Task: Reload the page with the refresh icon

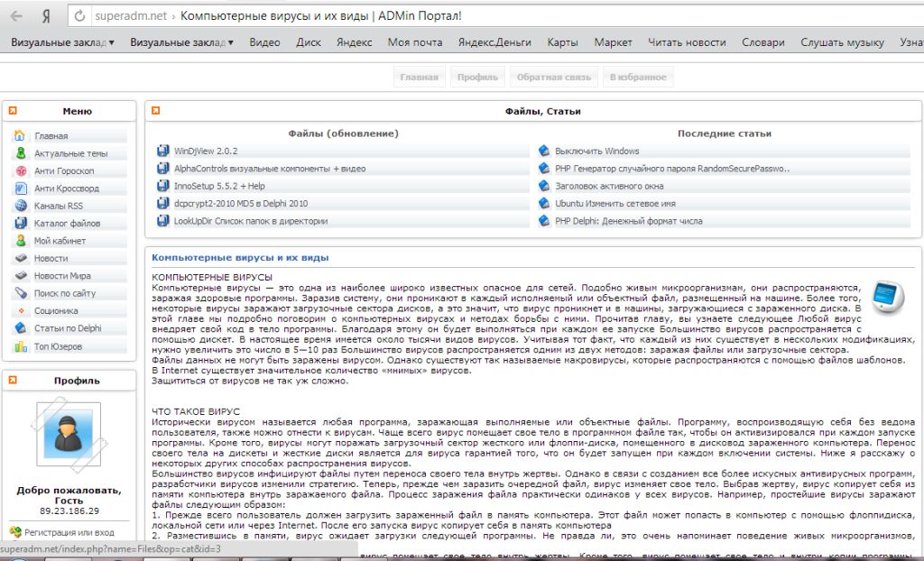Action: (79, 16)
